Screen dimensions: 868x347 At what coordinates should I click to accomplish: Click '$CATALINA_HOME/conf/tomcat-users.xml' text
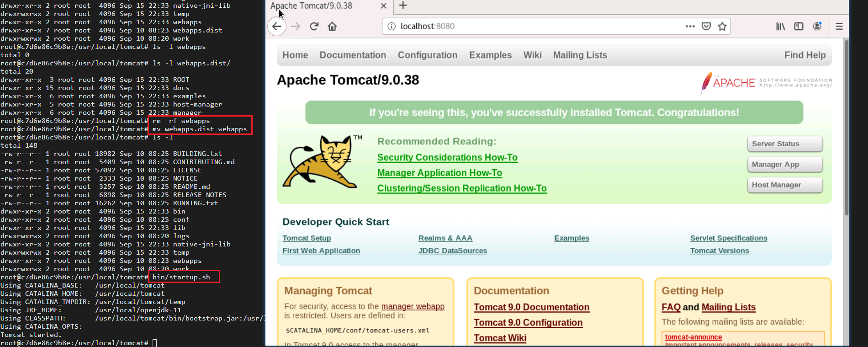[357, 331]
